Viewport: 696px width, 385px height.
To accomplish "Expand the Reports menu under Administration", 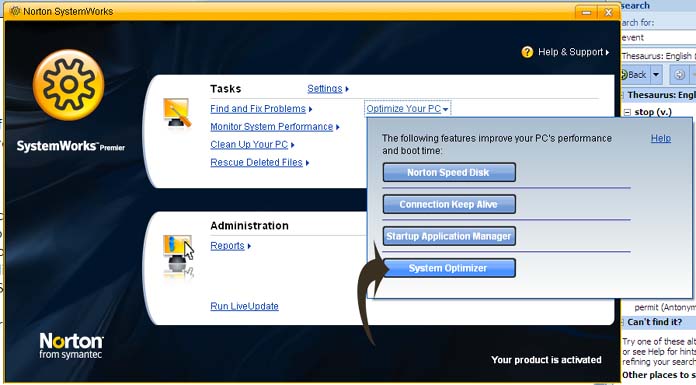I will tap(230, 246).
